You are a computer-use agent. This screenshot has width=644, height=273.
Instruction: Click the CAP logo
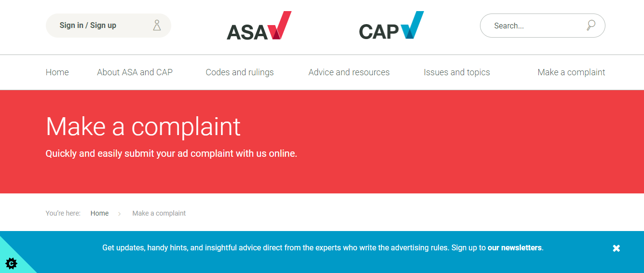tap(391, 26)
